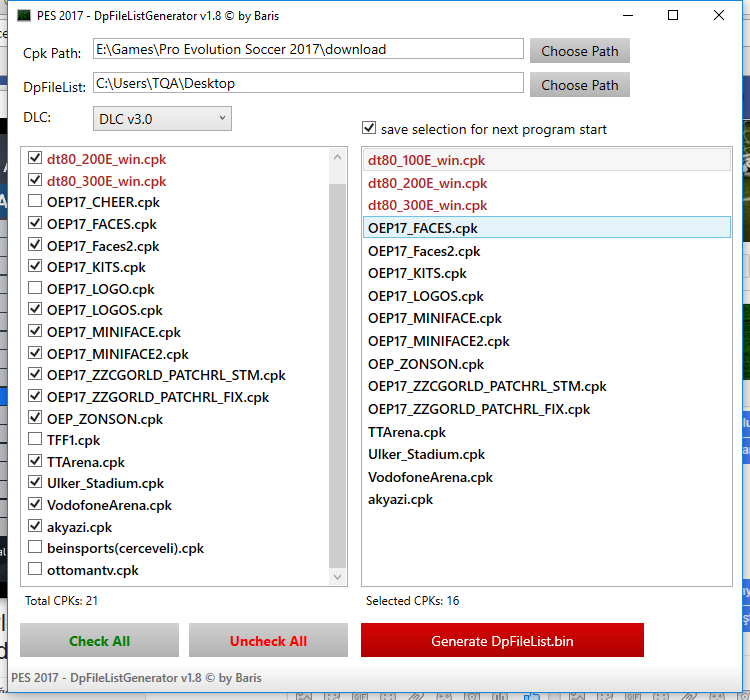Image resolution: width=750 pixels, height=700 pixels.
Task: Uncheck dt80_300E_win.cpk checkbox
Action: [x=35, y=179]
